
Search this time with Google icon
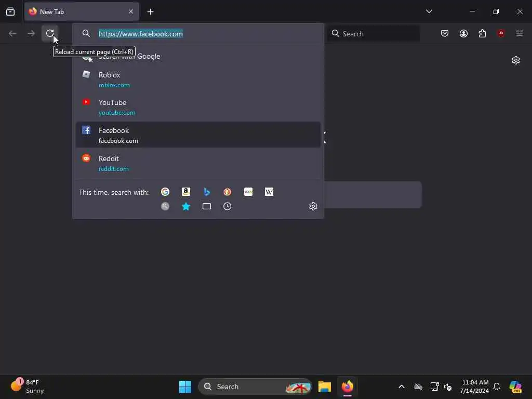point(165,192)
